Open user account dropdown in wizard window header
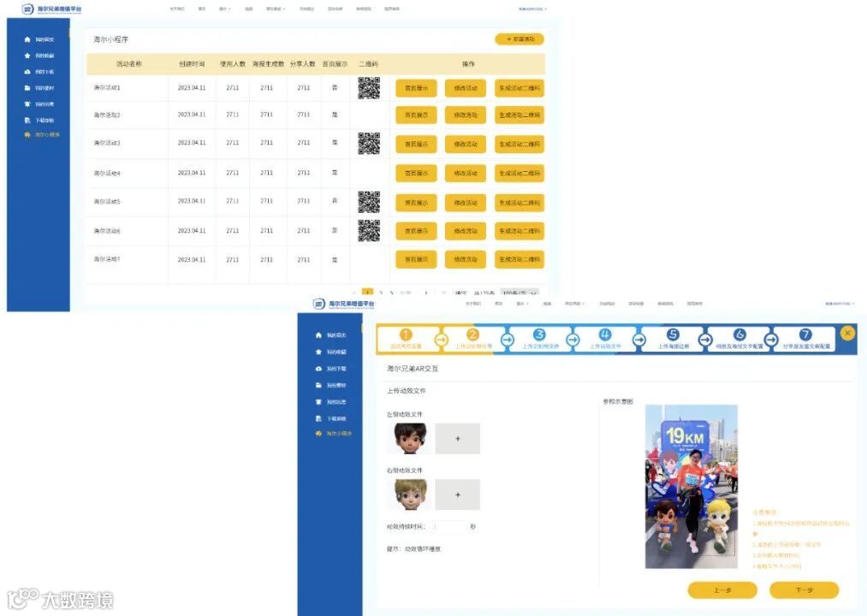Image resolution: width=867 pixels, height=616 pixels. 840,304
